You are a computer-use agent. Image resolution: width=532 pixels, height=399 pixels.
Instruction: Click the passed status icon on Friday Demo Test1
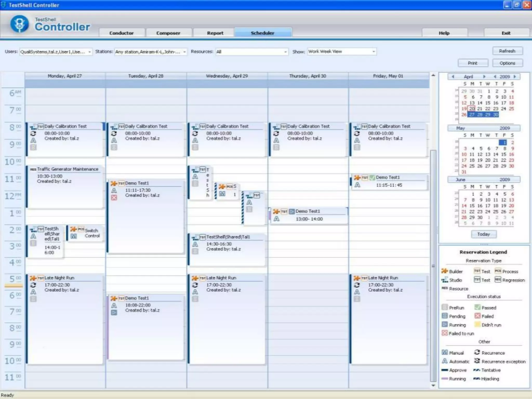point(372,178)
